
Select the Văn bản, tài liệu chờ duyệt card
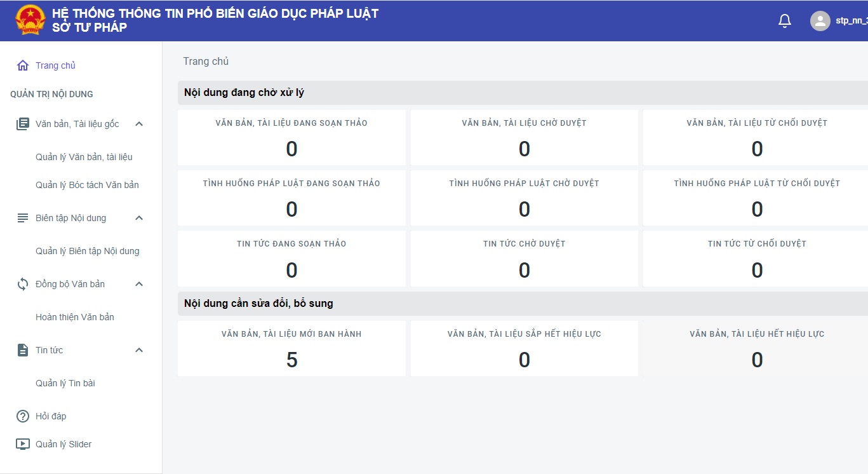(524, 137)
